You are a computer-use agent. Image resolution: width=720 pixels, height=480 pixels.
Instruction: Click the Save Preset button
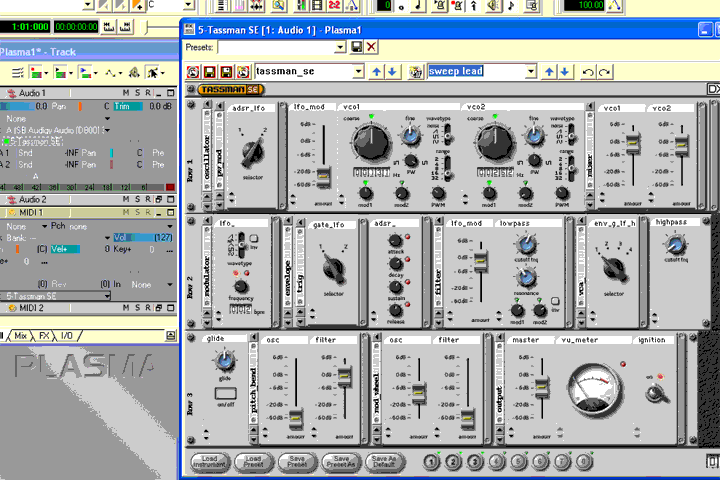[x=297, y=462]
